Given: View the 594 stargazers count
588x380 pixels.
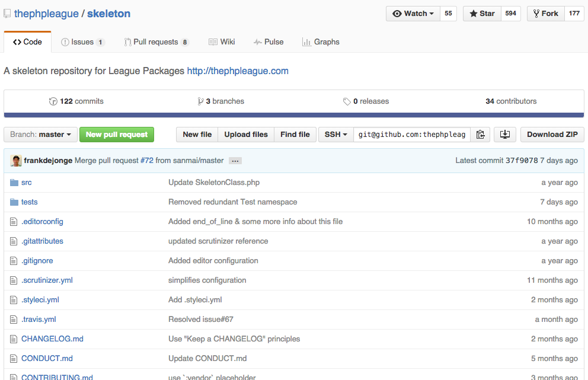Looking at the screenshot, I should point(511,14).
